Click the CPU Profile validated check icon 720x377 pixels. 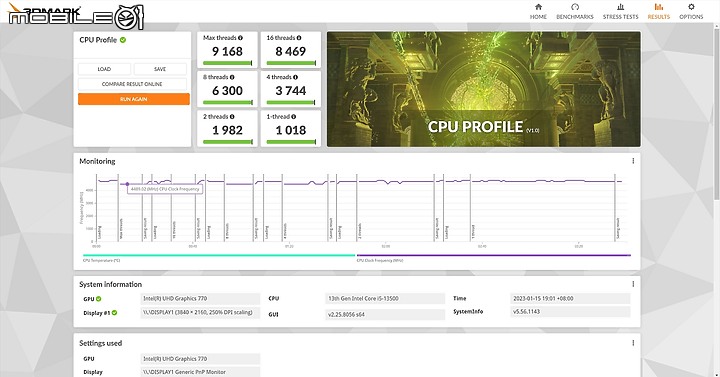[123, 40]
